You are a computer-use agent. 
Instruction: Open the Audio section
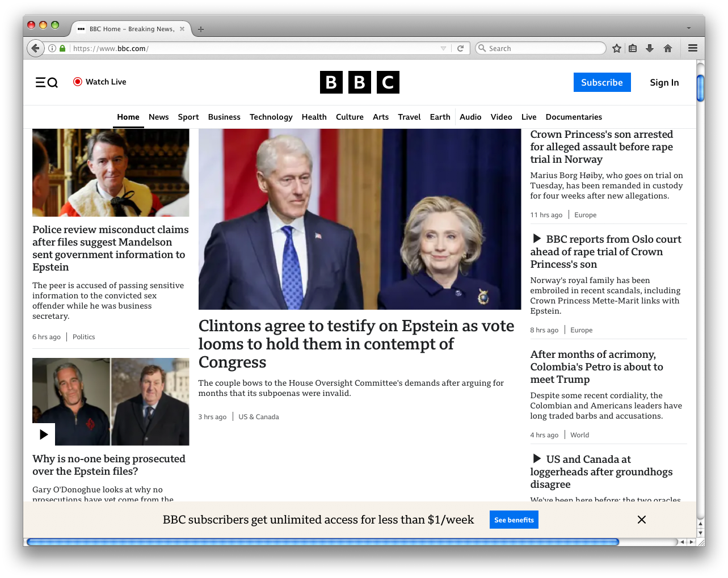pyautogui.click(x=470, y=117)
